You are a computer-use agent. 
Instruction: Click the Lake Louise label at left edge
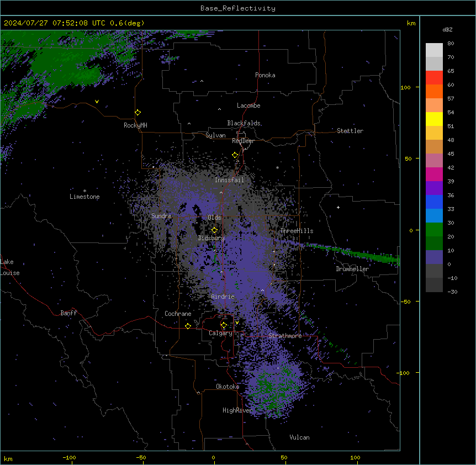10,267
